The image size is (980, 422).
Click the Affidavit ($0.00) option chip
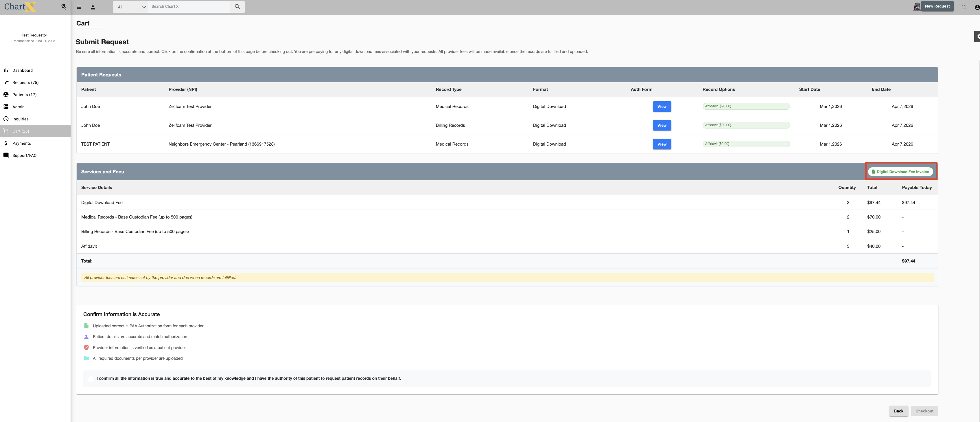click(746, 144)
